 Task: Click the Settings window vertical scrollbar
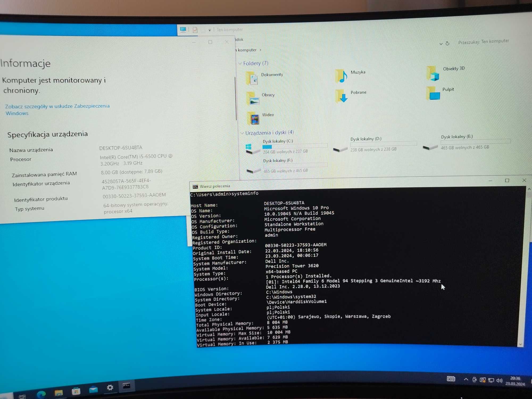coord(236,98)
